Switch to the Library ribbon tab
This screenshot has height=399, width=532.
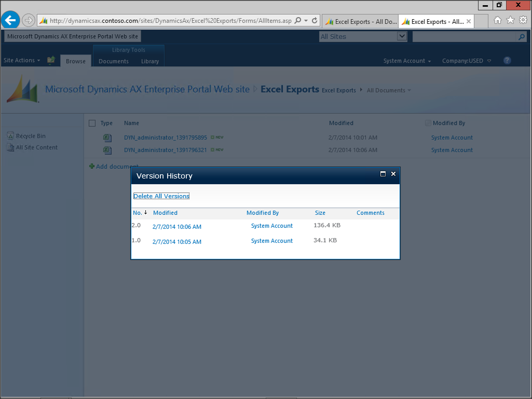pyautogui.click(x=150, y=61)
